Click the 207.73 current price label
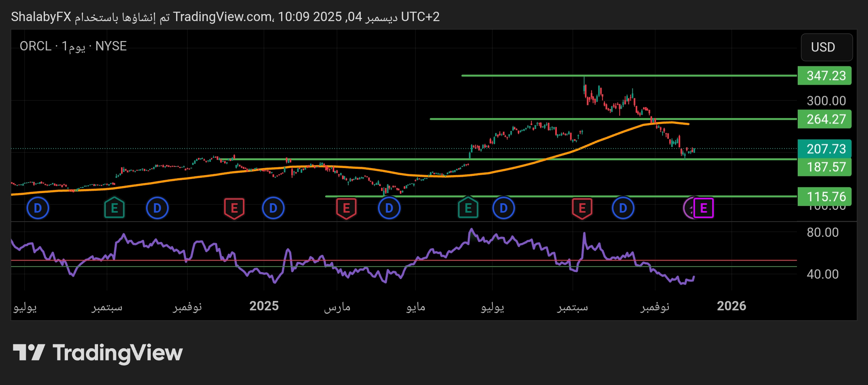Screen dimensions: 868x385 pyautogui.click(x=825, y=149)
